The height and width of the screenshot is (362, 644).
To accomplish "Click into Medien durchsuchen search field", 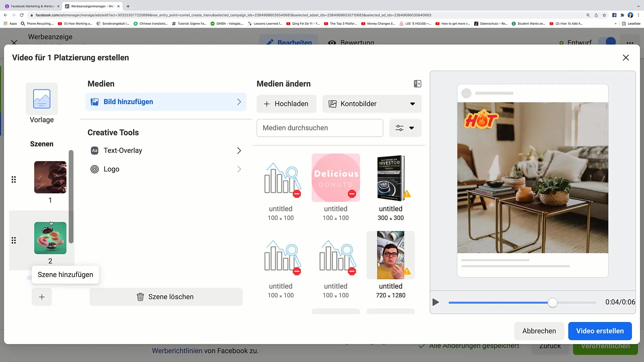I will [320, 128].
